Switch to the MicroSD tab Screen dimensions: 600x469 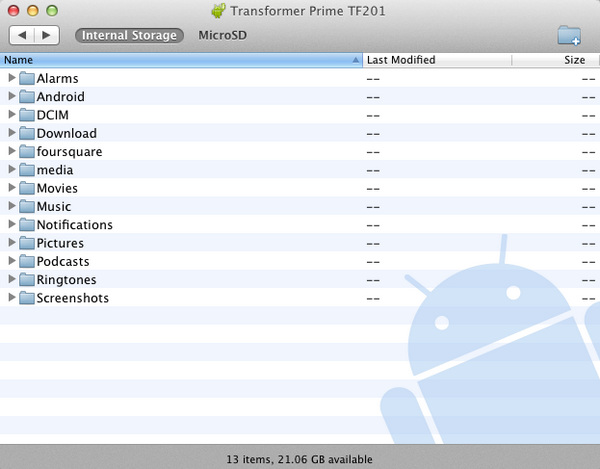(x=222, y=36)
